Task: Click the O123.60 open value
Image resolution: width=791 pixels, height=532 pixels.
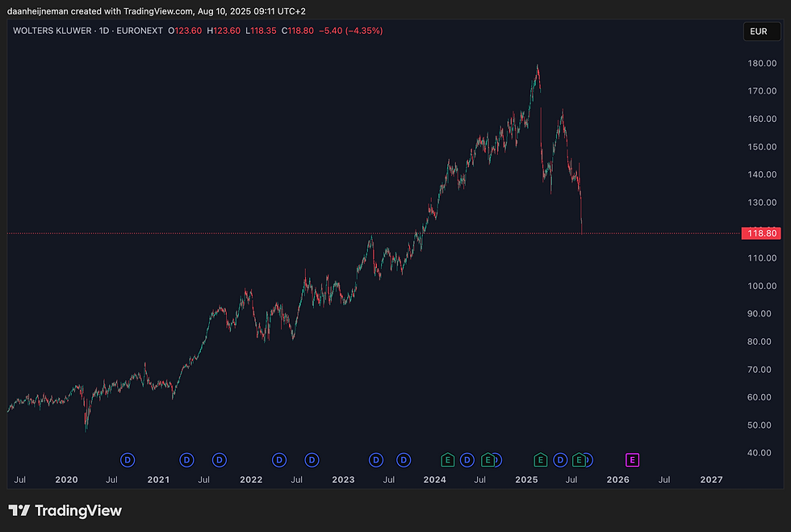Action: [185, 31]
